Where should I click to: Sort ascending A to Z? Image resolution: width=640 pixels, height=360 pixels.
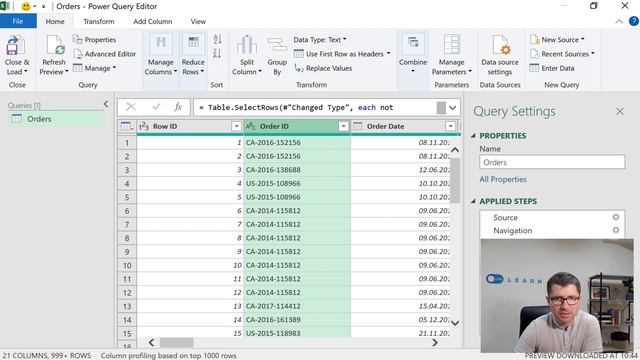click(217, 39)
